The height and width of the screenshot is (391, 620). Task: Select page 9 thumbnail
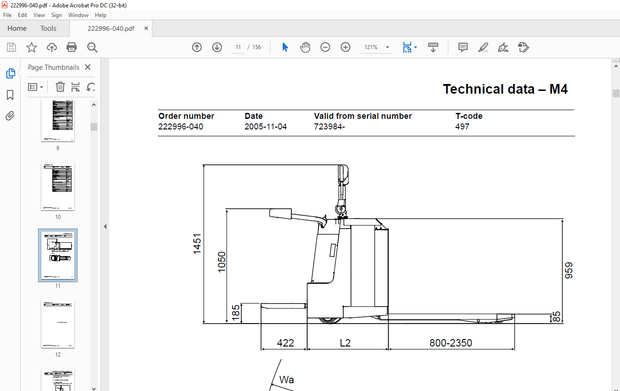(x=58, y=121)
